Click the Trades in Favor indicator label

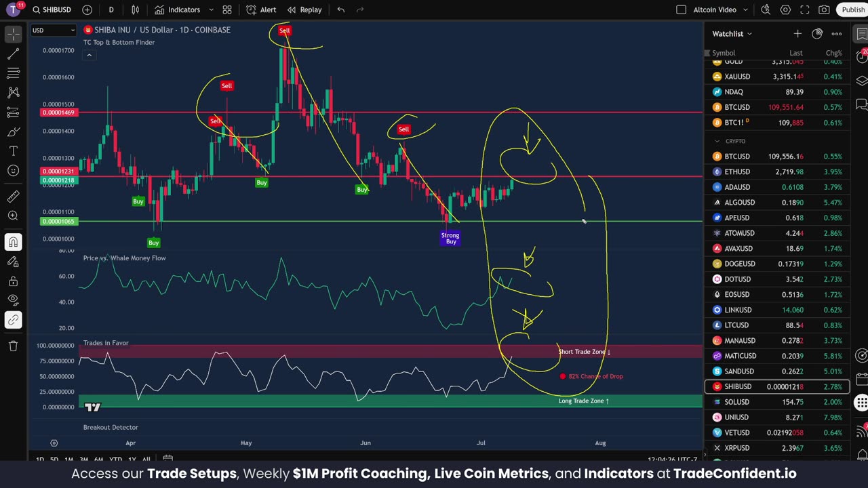(x=106, y=343)
